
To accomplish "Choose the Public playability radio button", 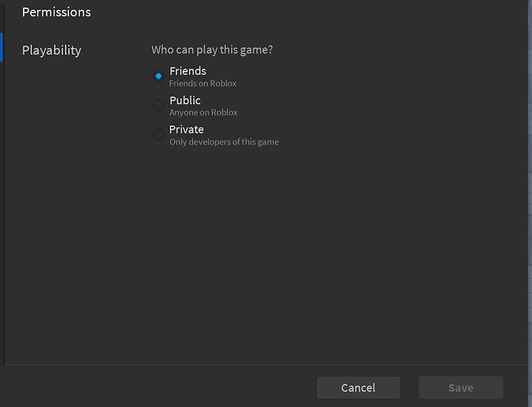I will (x=158, y=105).
